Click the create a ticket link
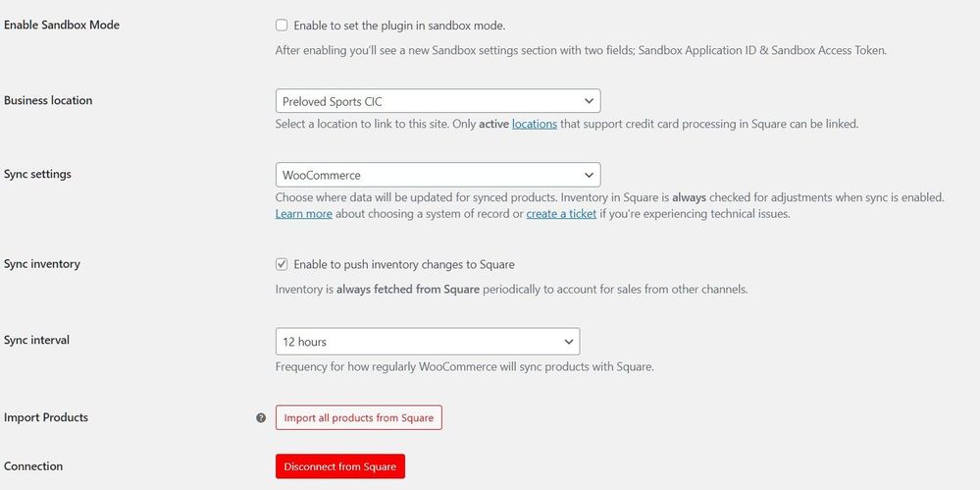This screenshot has height=490, width=980. (560, 213)
